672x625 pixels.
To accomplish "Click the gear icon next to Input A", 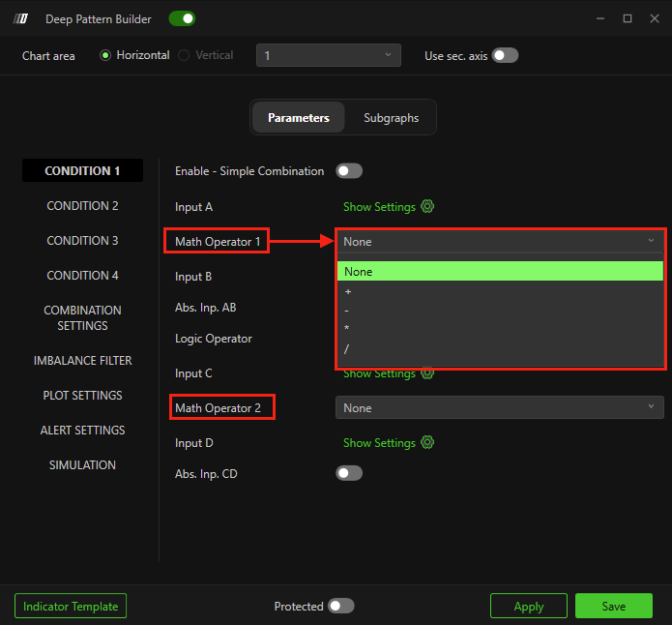I will point(427,207).
